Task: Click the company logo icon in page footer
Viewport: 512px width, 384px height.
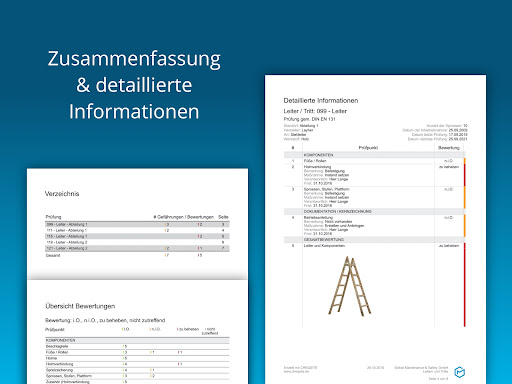Action: (460, 372)
